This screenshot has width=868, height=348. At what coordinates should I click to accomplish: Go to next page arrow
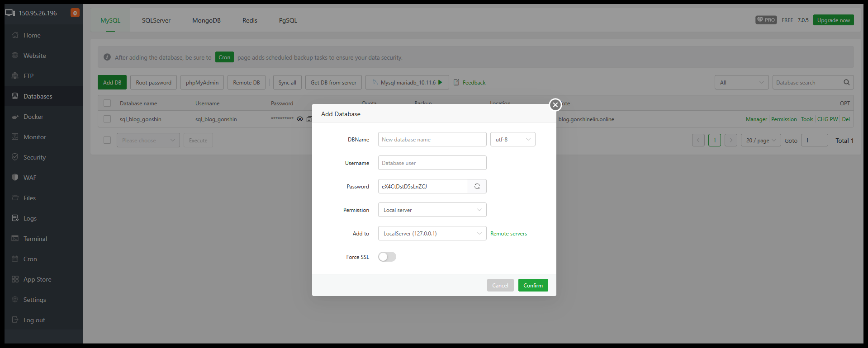point(731,140)
